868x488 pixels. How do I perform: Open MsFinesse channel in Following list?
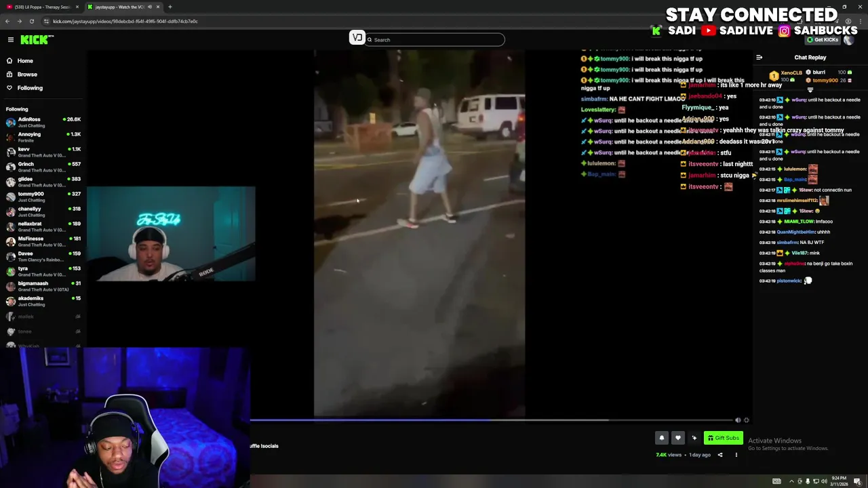click(x=42, y=241)
